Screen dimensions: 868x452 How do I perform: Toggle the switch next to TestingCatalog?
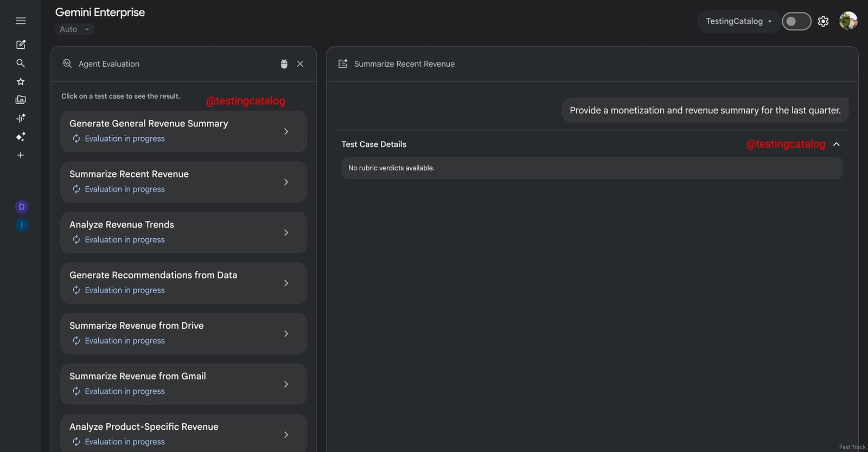796,21
